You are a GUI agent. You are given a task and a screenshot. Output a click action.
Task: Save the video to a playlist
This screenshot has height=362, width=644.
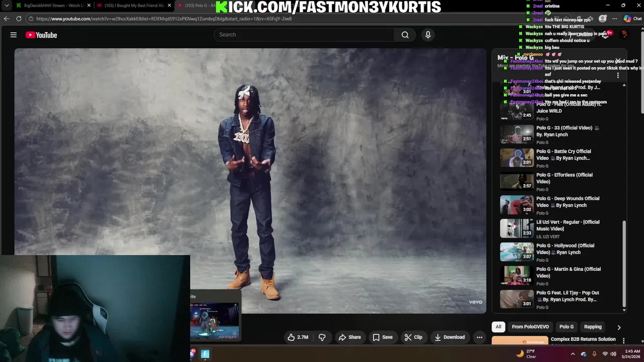pos(382,337)
